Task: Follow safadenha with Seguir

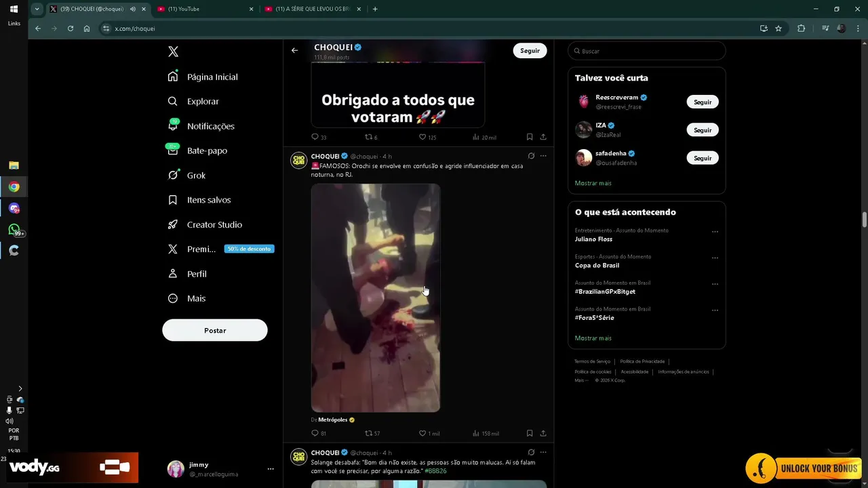Action: [703, 158]
